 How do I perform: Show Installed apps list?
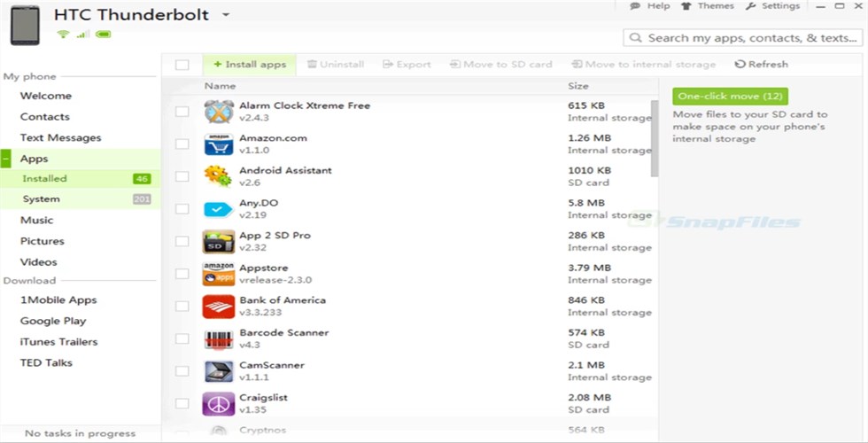click(81, 179)
